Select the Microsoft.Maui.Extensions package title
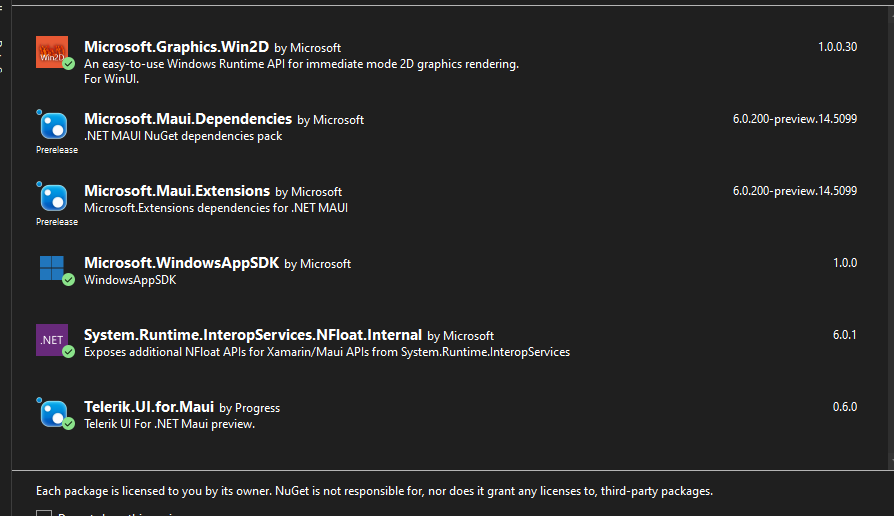 pyautogui.click(x=177, y=191)
